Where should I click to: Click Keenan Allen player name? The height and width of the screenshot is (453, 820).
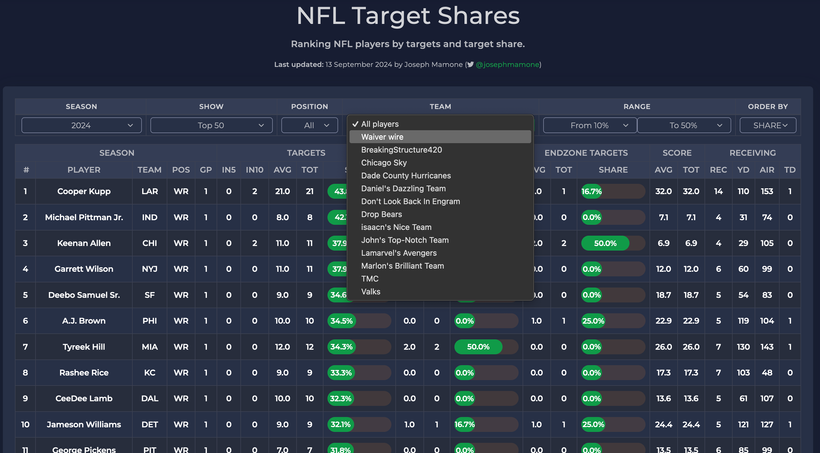(84, 243)
